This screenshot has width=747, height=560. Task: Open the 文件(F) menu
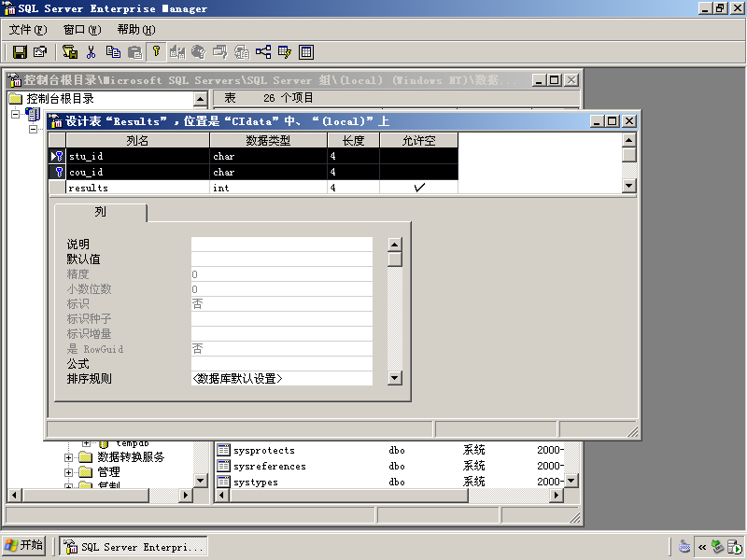point(28,30)
